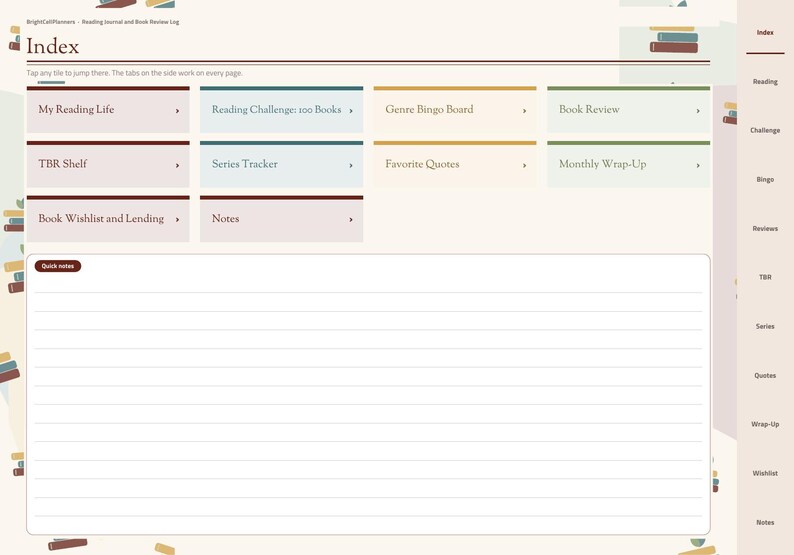Go to the TBR Shelf tile
Viewport: 794px width, 555px height.
(x=108, y=164)
